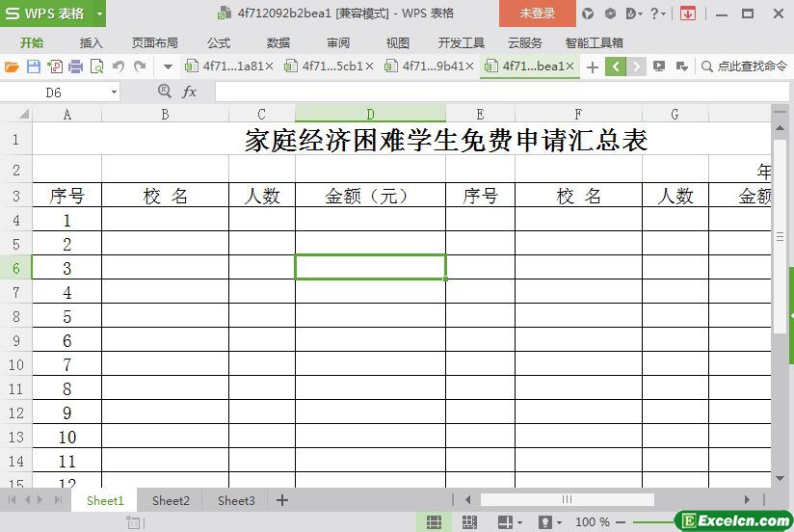
Task: Click the select-all corner triangle
Action: pos(23,115)
